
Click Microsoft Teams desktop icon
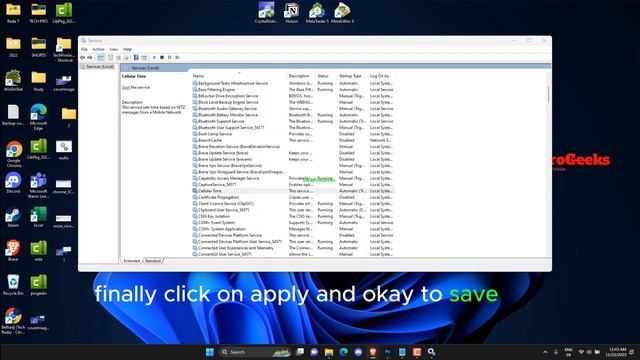pos(38,185)
